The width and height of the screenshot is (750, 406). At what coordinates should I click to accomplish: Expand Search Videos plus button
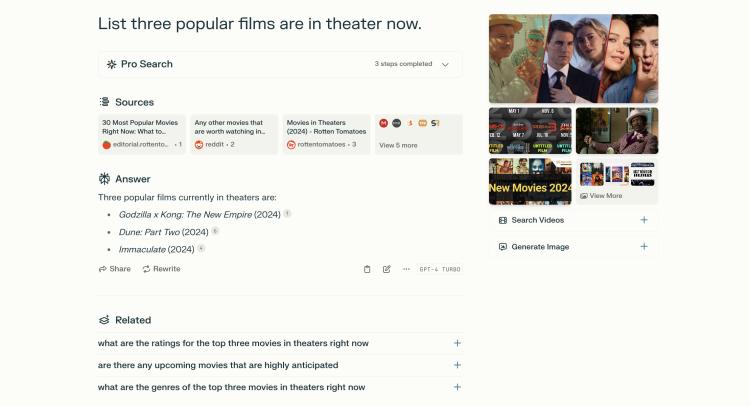pos(644,220)
